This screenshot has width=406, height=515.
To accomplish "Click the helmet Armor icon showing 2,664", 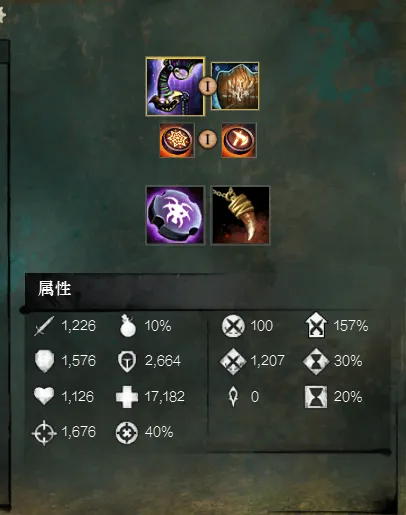I will point(127,362).
